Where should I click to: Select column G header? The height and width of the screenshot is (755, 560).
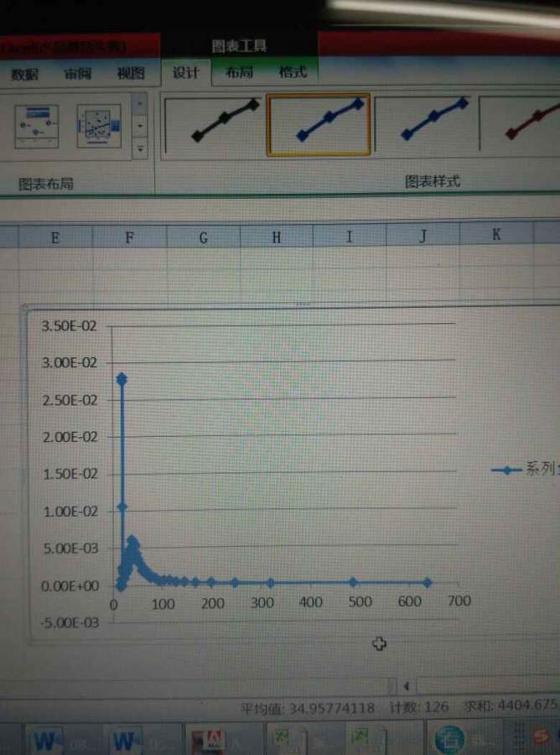pyautogui.click(x=204, y=237)
